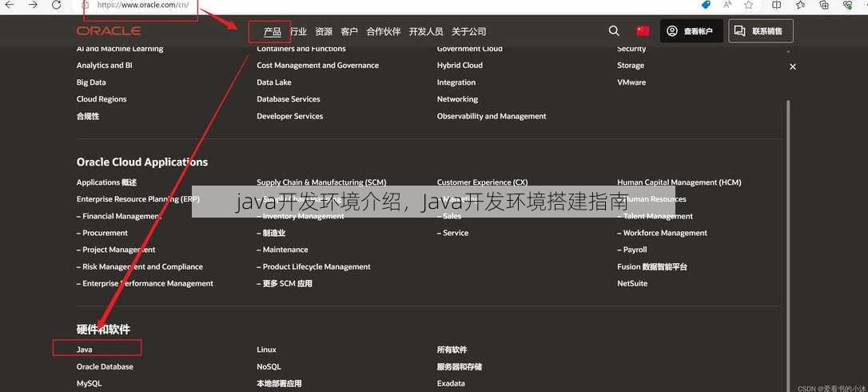Open the 合规性 link

pos(87,116)
